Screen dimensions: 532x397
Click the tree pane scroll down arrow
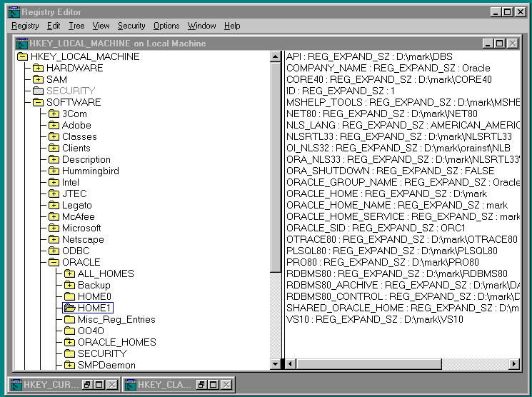point(276,364)
